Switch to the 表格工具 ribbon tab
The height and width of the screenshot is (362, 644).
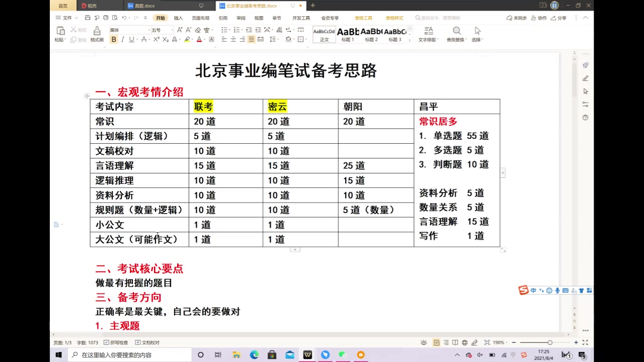point(363,18)
